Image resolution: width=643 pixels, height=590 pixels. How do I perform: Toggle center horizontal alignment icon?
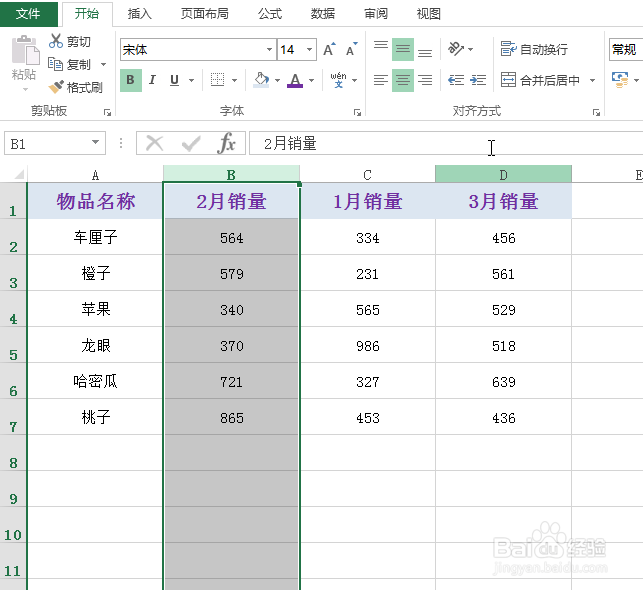403,80
